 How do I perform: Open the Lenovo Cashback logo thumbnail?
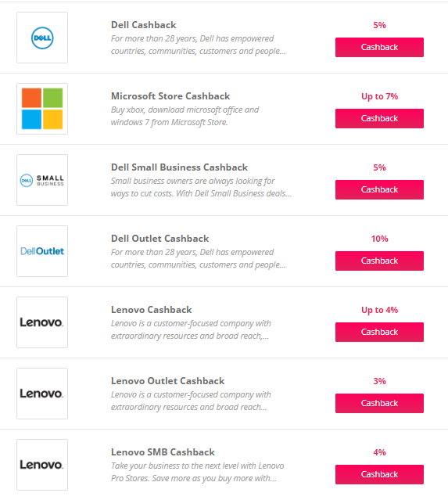(x=42, y=322)
